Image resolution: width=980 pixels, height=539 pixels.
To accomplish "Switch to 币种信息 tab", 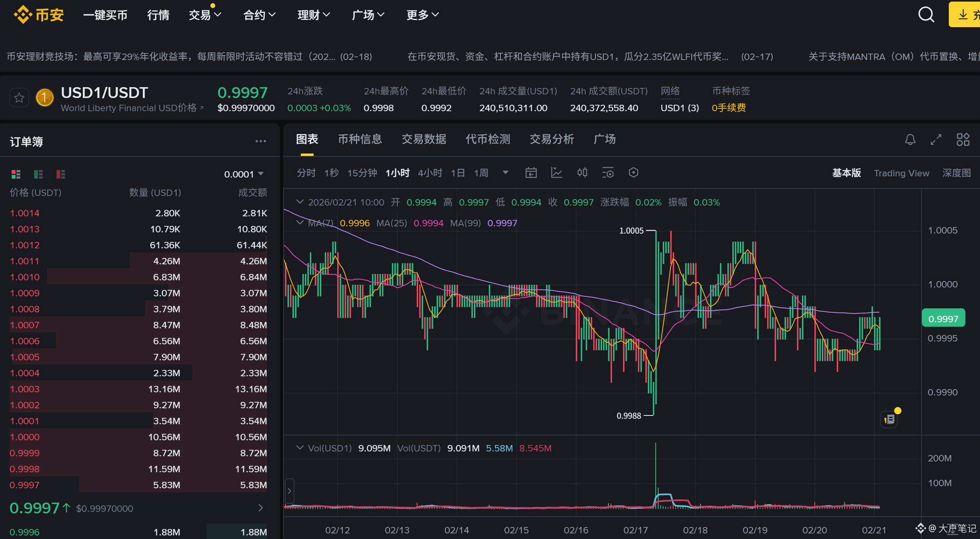I will pos(360,139).
